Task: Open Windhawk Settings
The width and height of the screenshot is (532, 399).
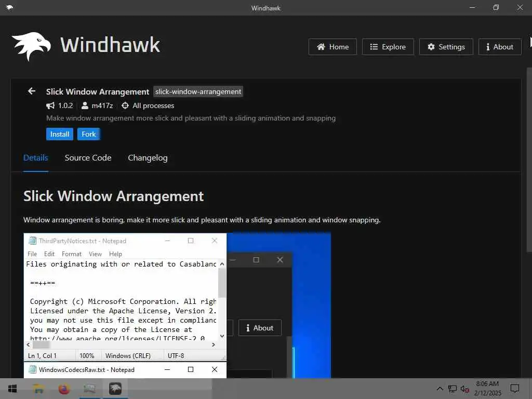Action: point(446,47)
